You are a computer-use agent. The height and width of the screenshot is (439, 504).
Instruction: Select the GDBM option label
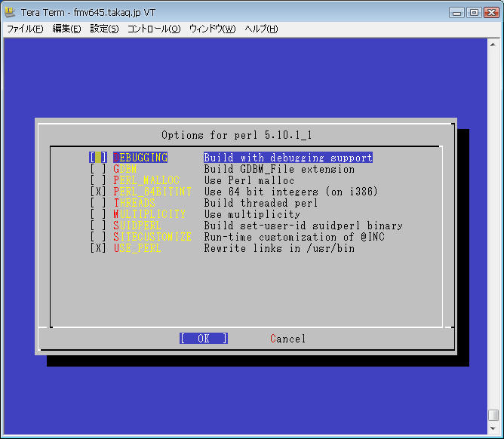[125, 169]
